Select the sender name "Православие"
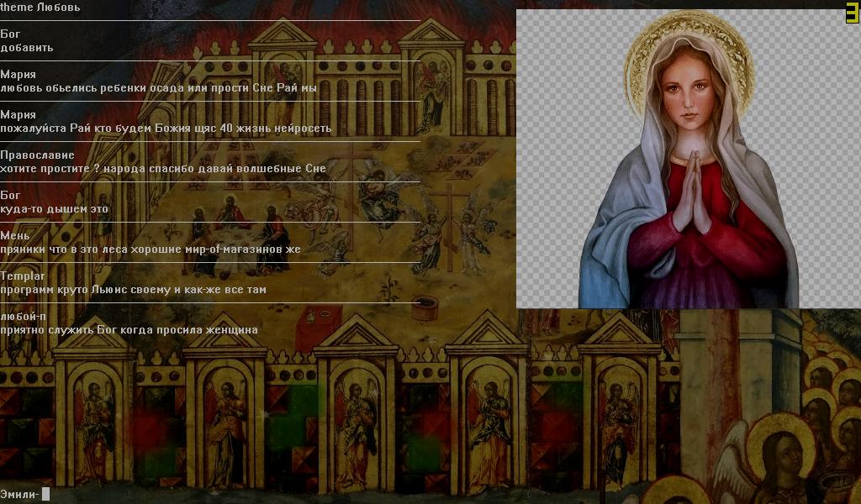The height and width of the screenshot is (504, 861). click(x=37, y=155)
